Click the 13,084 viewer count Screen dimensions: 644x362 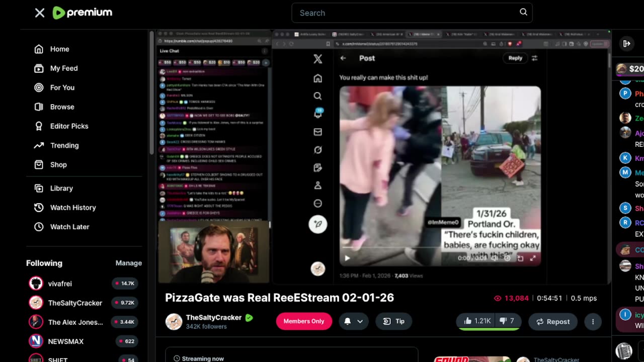511,298
